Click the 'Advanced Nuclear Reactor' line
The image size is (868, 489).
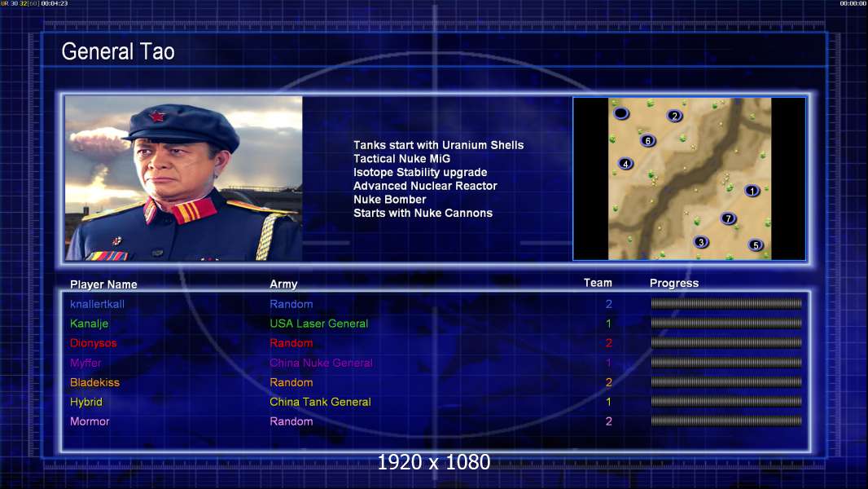coord(425,186)
